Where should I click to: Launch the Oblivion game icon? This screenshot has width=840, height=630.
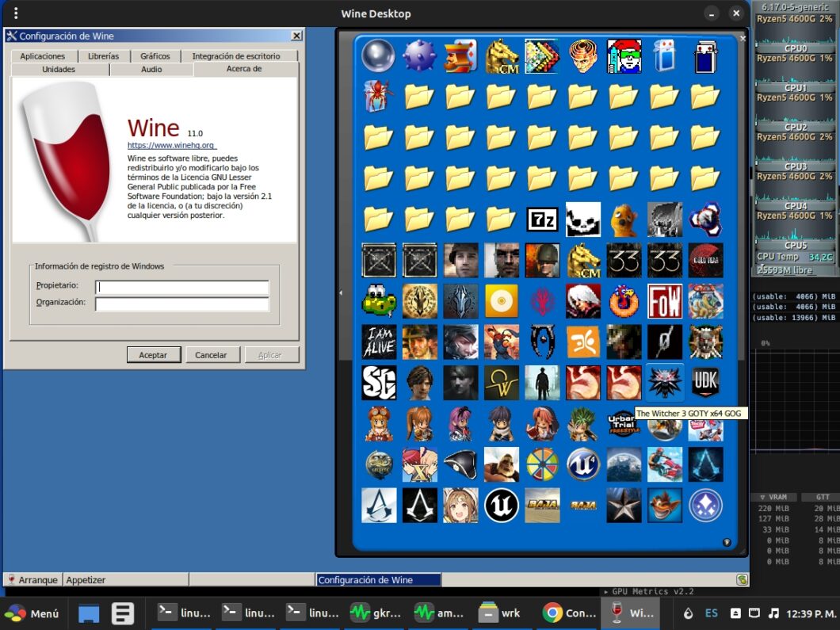click(543, 341)
